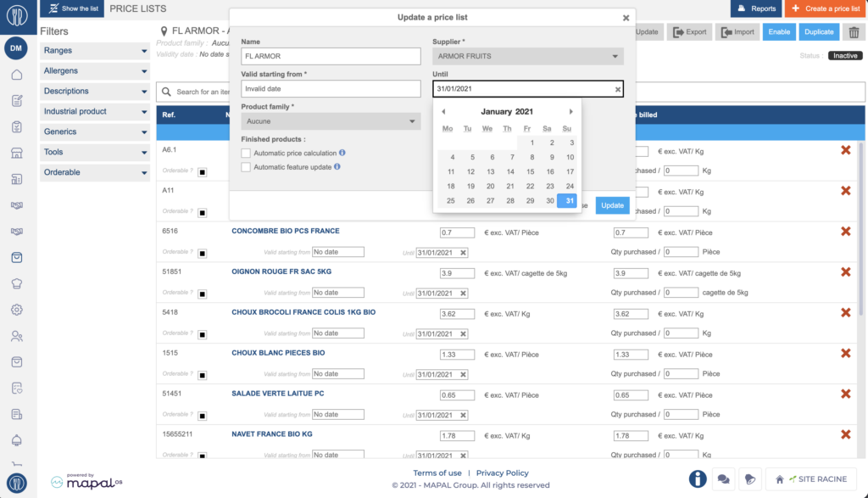Click the trash delete icon in toolbar
Viewport: 868px width, 498px height.
click(854, 32)
